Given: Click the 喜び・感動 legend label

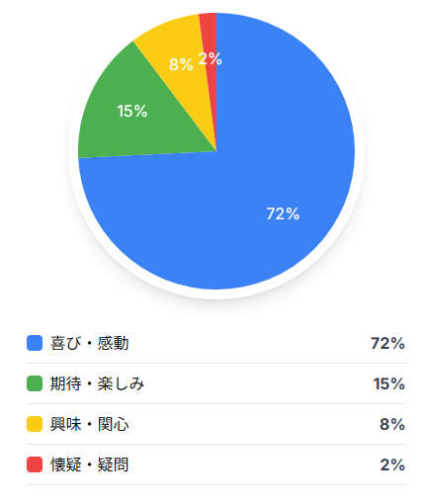Looking at the screenshot, I should pos(89,343).
